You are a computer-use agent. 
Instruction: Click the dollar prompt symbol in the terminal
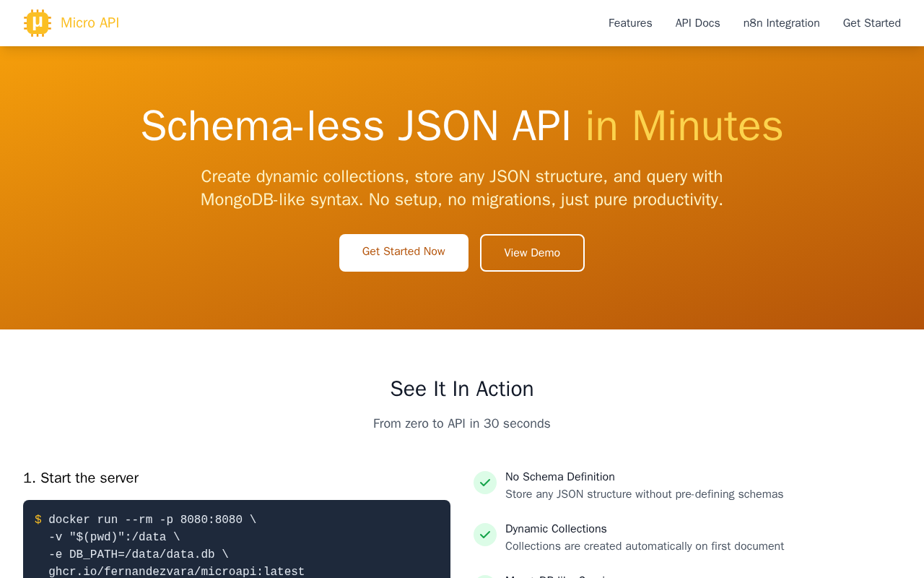pos(38,520)
